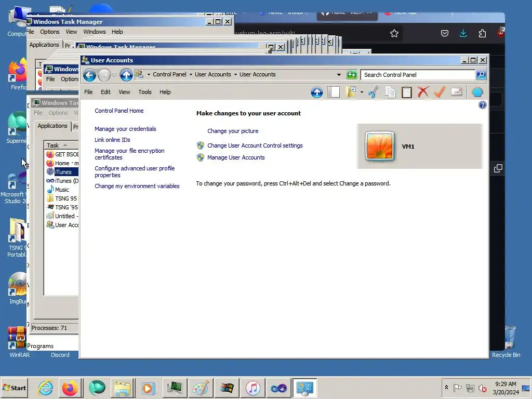Expand the Control Panel breadcrumb arrow
Viewport: 532px width, 399px height.
click(x=191, y=75)
